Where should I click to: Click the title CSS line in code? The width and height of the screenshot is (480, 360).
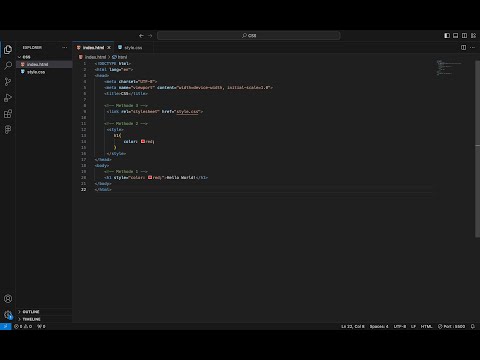click(126, 93)
